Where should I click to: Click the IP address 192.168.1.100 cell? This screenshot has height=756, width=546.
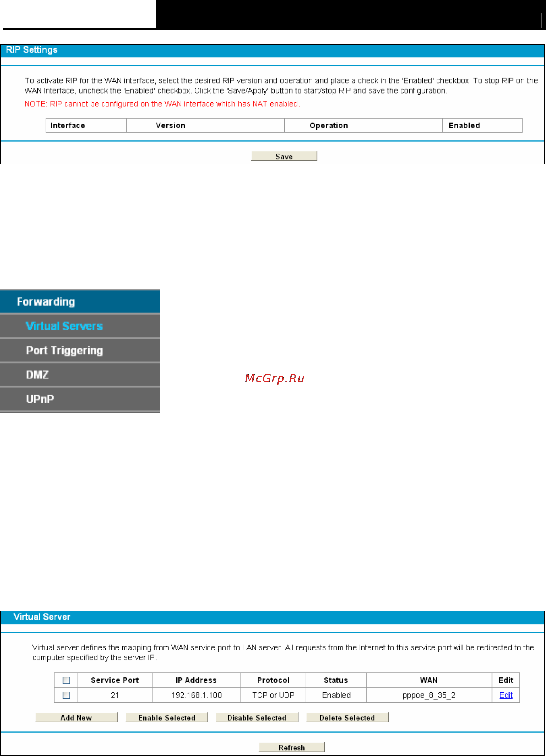coord(196,695)
